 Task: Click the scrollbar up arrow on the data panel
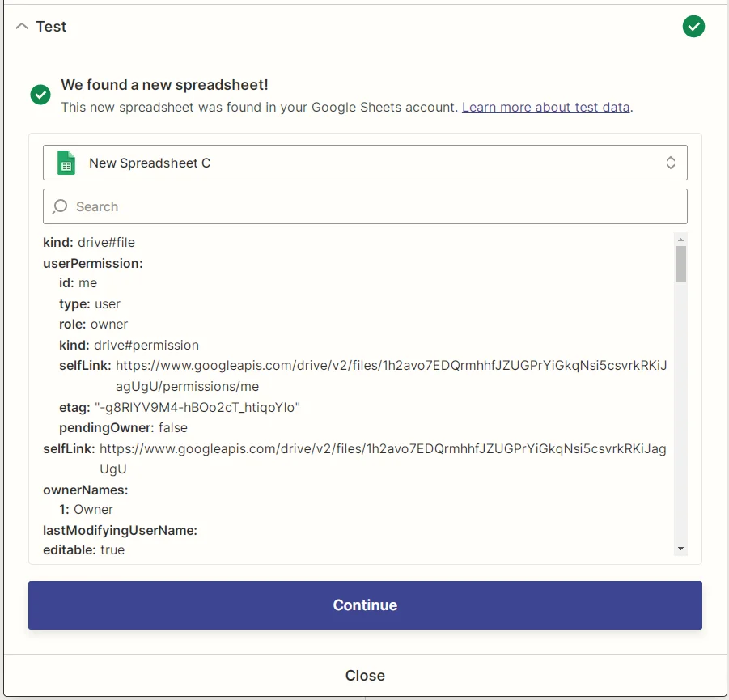(680, 239)
